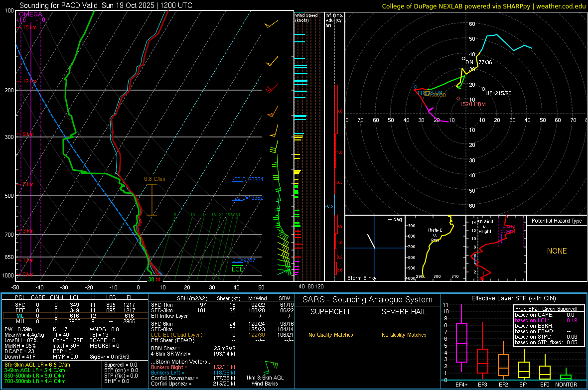
Task: Click the SigSvr = 0 m3/s3 value
Action: pyautogui.click(x=110, y=357)
